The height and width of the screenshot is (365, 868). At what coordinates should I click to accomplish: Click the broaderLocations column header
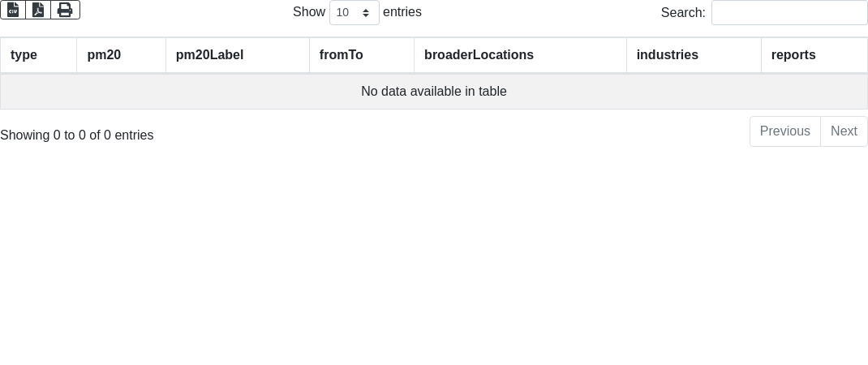click(x=479, y=55)
